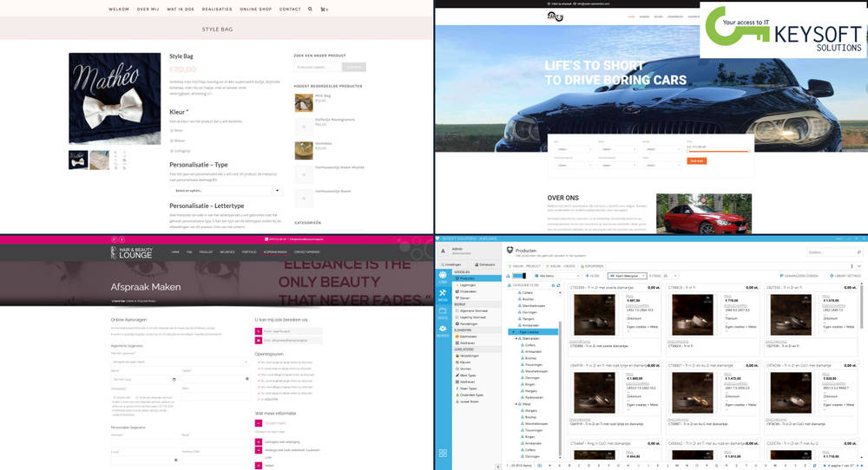Open ONLINE SHOP menu item
The height and width of the screenshot is (470, 868).
click(x=256, y=10)
